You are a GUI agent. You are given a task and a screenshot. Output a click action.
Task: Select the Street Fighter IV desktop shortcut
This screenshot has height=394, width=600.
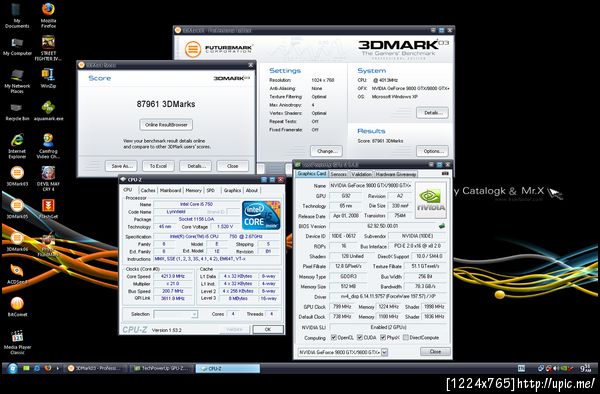tap(48, 48)
